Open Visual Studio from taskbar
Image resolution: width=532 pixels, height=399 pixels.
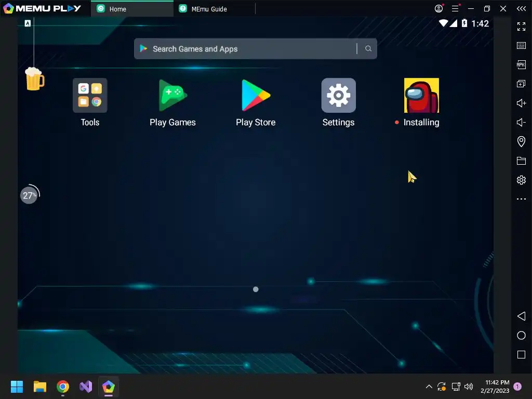(86, 387)
